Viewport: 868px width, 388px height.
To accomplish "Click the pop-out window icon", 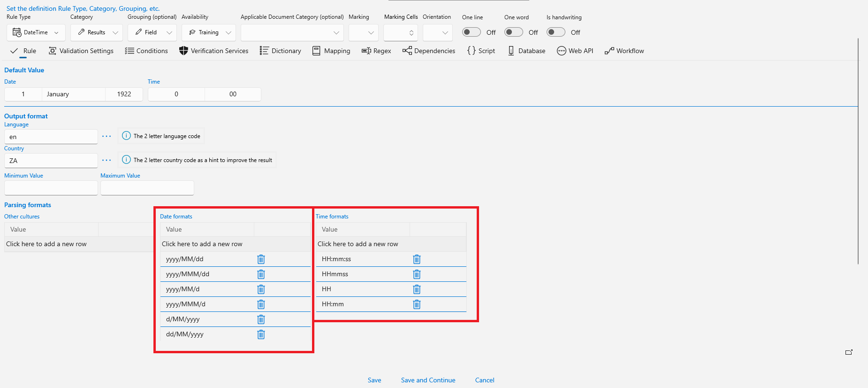I will pyautogui.click(x=849, y=352).
